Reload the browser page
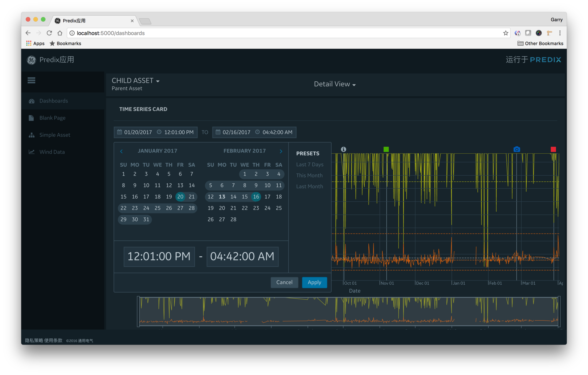This screenshot has width=588, height=375. pyautogui.click(x=49, y=33)
